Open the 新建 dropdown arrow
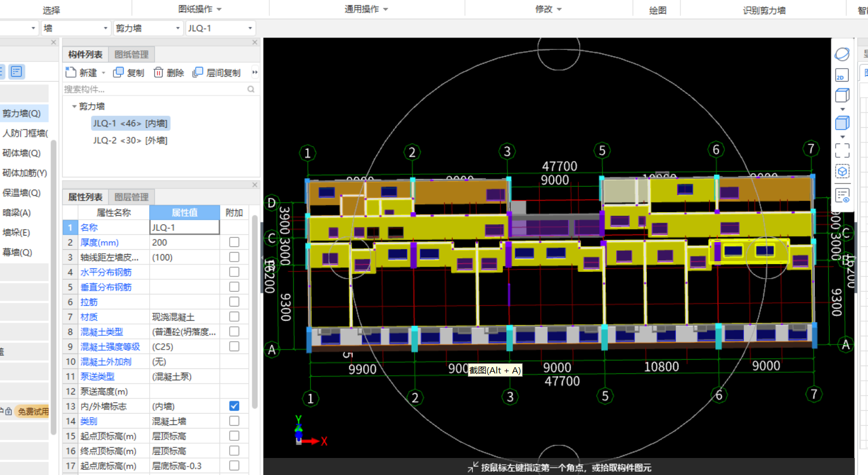 pos(103,73)
